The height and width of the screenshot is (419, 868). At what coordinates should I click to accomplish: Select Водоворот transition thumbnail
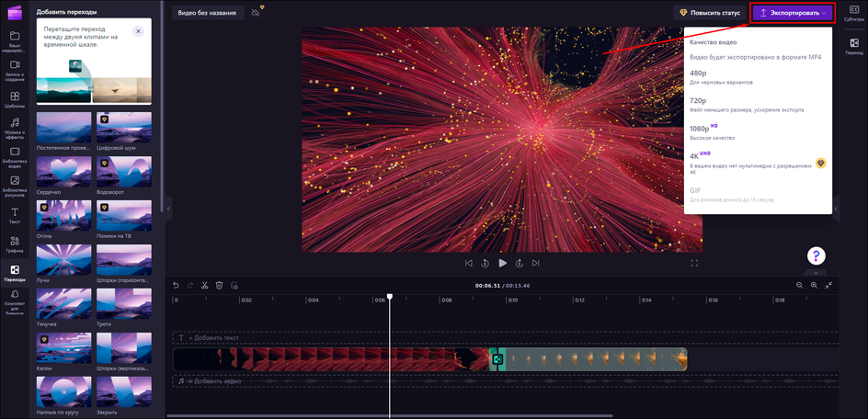click(x=124, y=172)
